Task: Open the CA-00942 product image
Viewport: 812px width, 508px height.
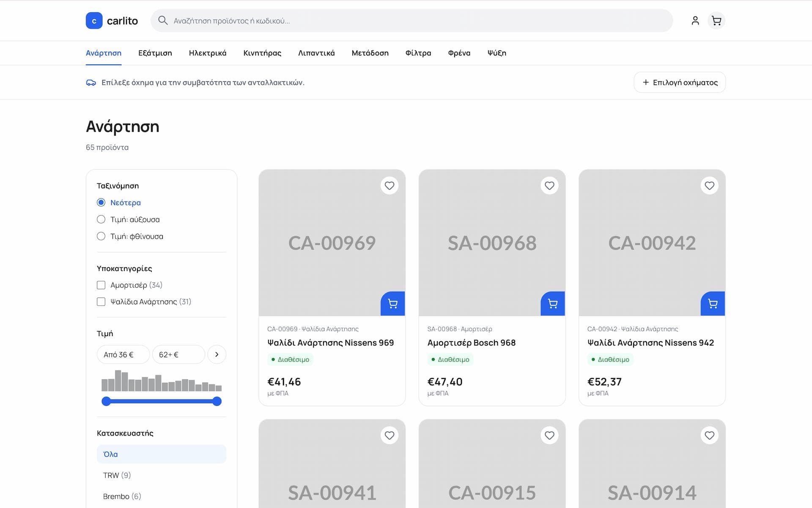Action: click(652, 243)
